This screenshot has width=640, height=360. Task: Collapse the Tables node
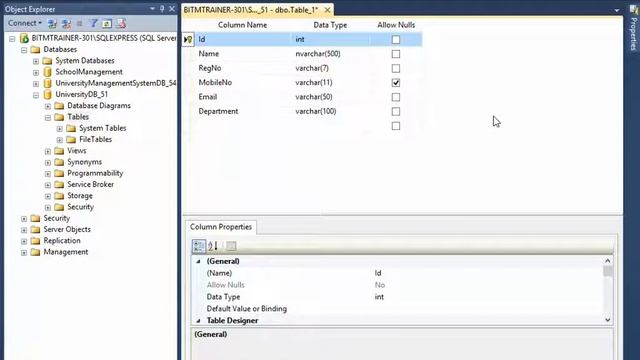pos(48,118)
